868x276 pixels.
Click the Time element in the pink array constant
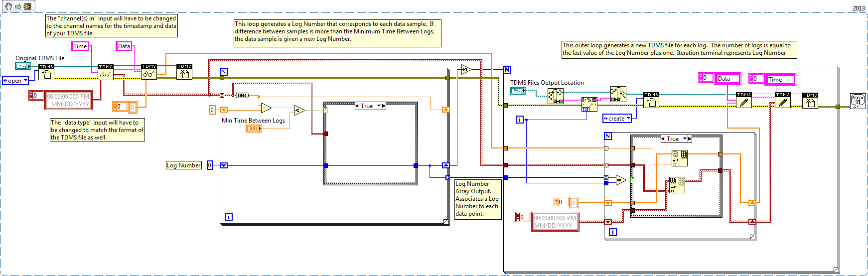780,80
